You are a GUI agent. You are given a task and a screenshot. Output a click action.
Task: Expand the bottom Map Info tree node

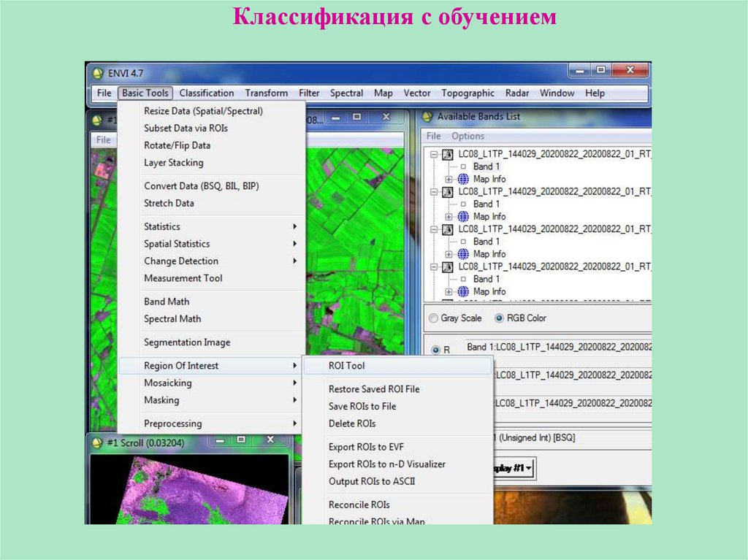click(x=449, y=291)
